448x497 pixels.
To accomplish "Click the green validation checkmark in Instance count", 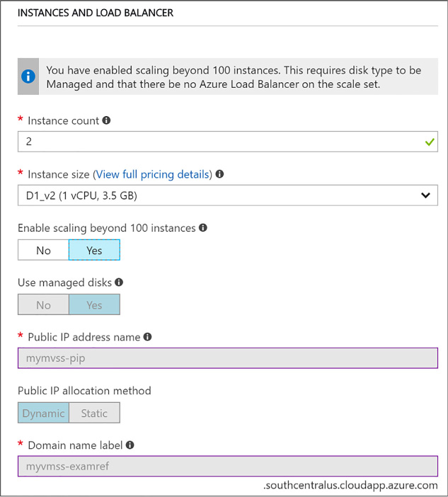I will pyautogui.click(x=430, y=142).
